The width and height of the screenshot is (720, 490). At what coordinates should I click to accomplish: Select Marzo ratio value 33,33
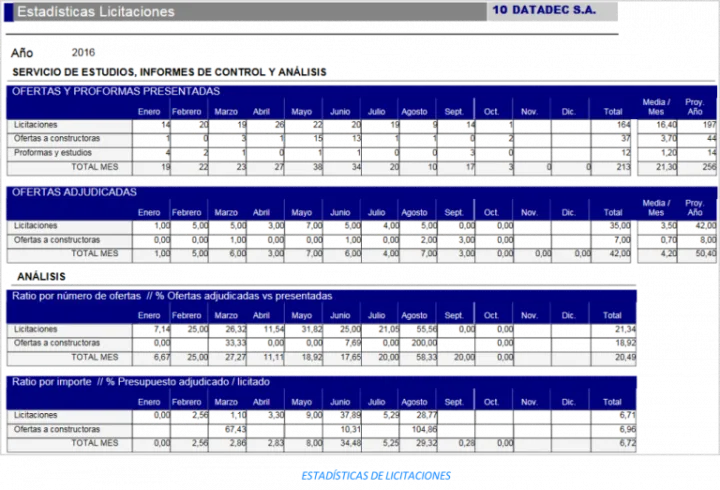pos(236,343)
